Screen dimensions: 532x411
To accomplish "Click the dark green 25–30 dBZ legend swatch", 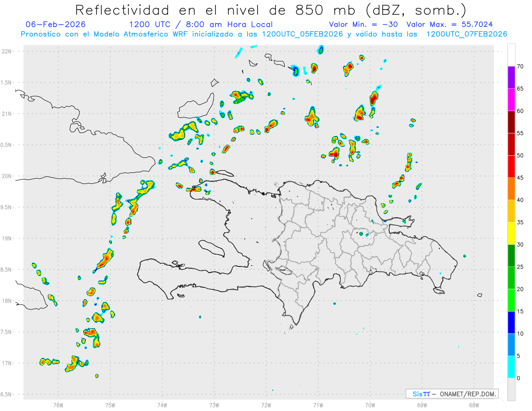I will [x=511, y=256].
